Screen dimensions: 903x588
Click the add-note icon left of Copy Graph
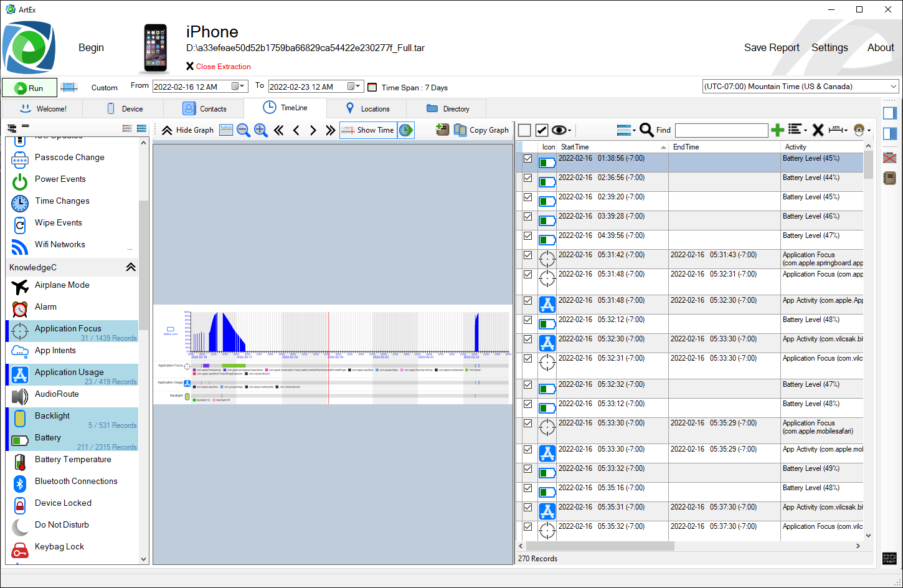[x=442, y=130]
